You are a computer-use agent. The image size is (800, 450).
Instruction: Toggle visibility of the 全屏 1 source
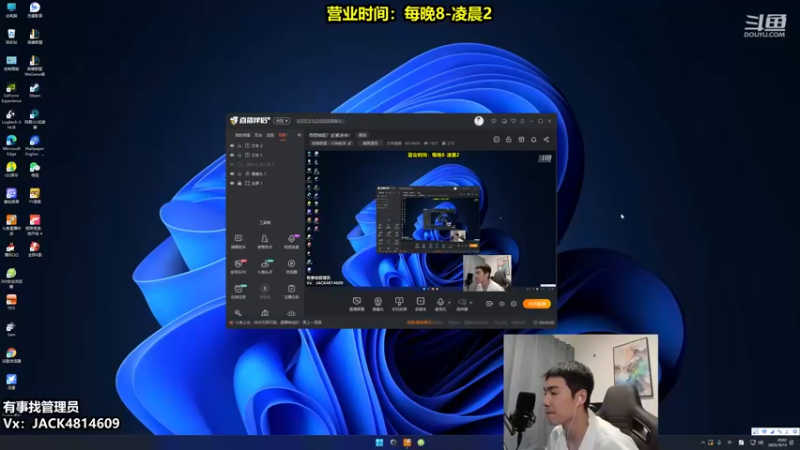(x=232, y=183)
